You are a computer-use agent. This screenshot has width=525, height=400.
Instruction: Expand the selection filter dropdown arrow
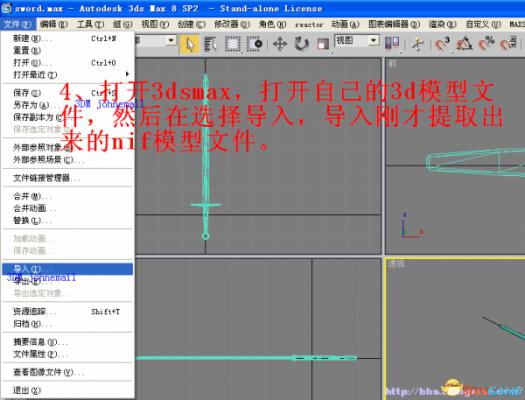pyautogui.click(x=171, y=41)
